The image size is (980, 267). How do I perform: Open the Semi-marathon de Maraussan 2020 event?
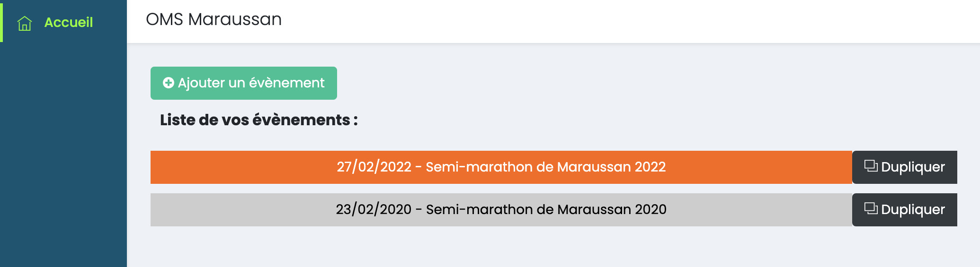click(546, 210)
